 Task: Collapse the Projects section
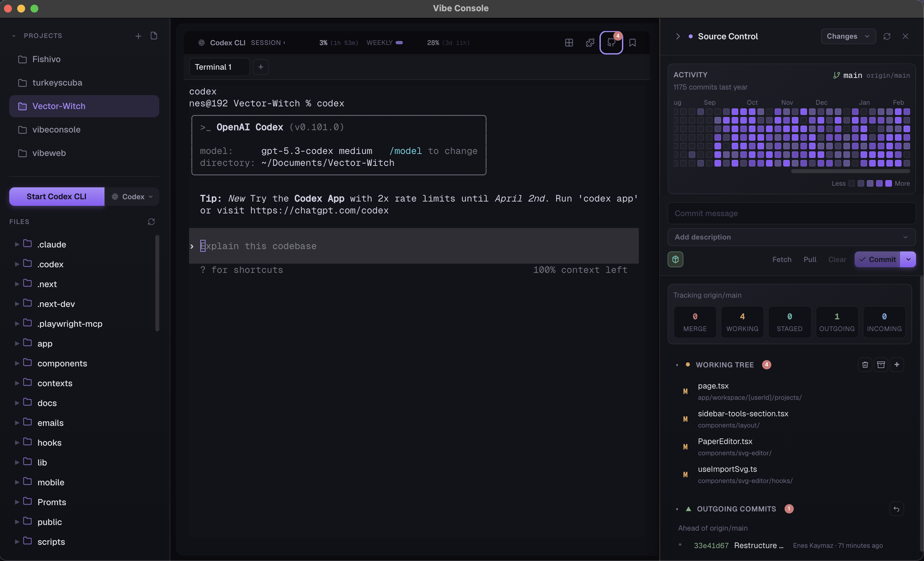(14, 36)
